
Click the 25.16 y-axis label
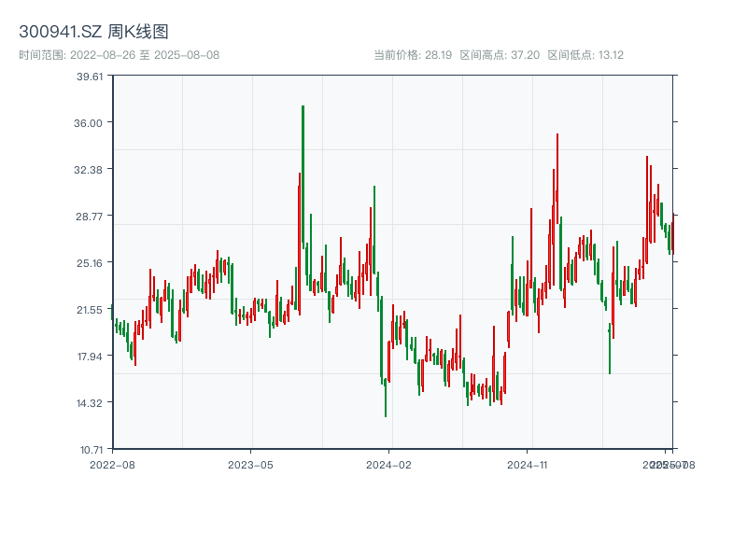(90, 263)
